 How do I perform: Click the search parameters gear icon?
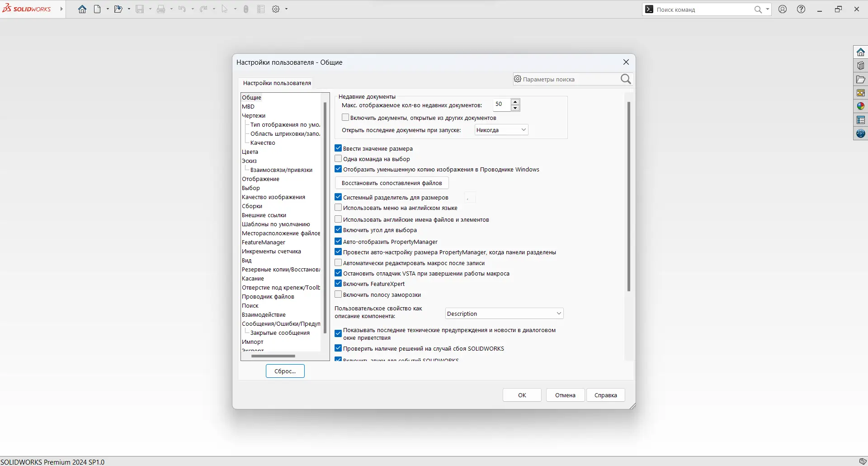coord(518,79)
